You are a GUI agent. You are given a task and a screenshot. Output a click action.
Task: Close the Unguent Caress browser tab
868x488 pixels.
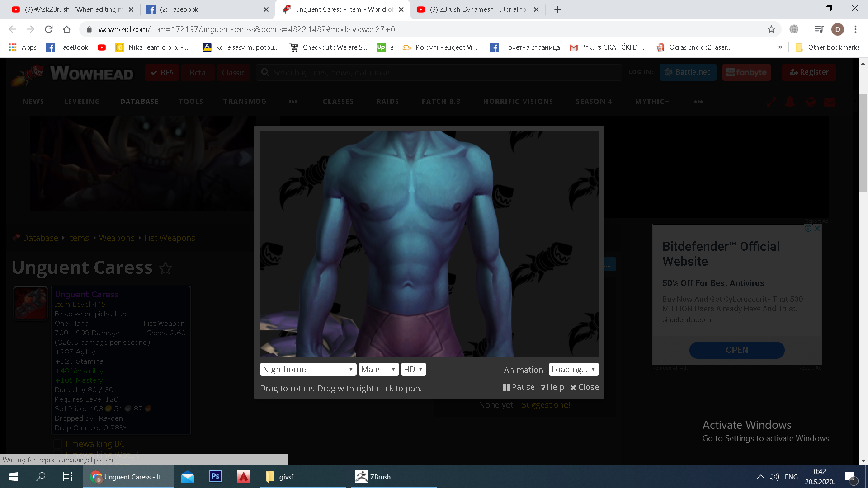tap(401, 9)
